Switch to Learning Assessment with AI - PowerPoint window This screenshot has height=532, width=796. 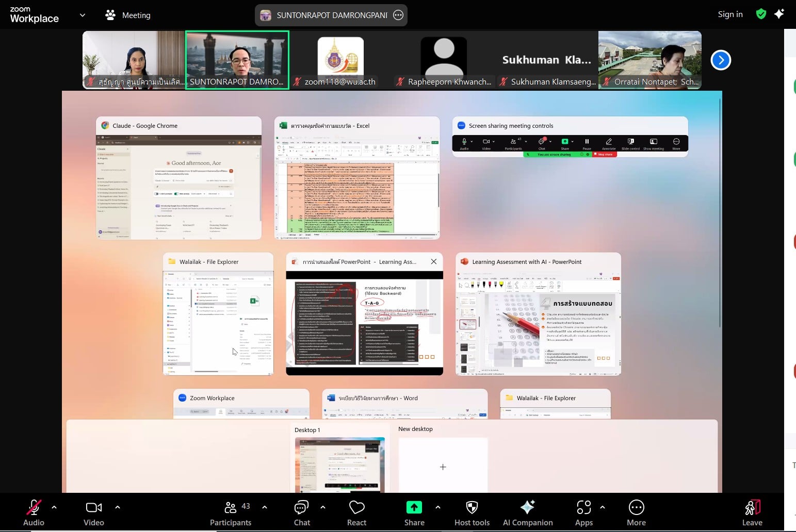538,314
